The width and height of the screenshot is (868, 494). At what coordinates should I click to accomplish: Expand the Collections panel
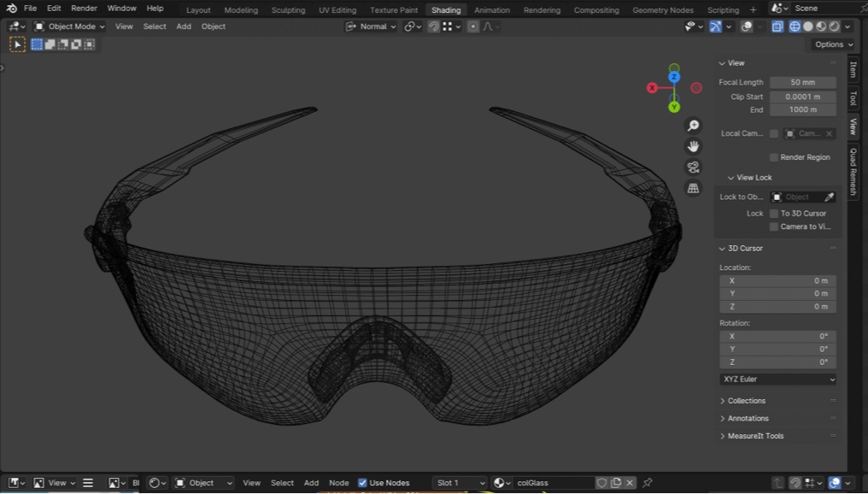pyautogui.click(x=746, y=401)
